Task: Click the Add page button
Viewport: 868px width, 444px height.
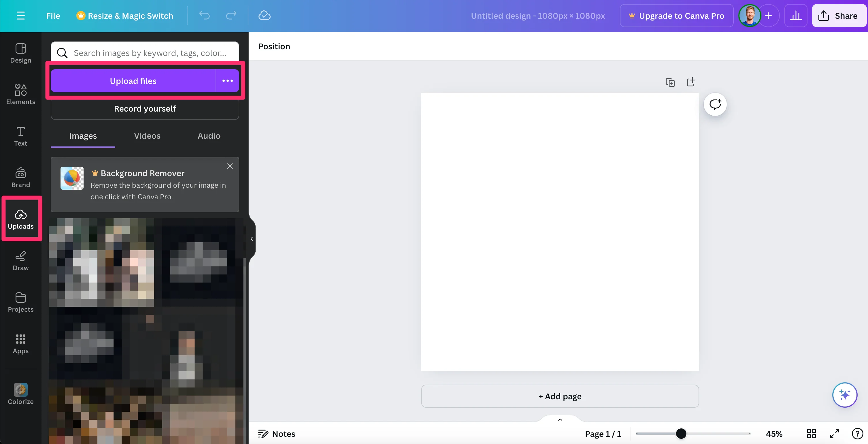Action: (x=560, y=396)
